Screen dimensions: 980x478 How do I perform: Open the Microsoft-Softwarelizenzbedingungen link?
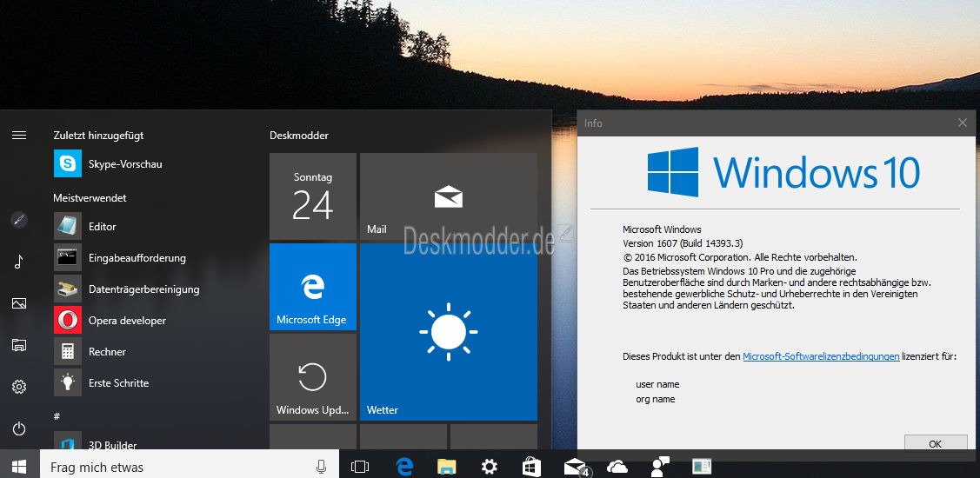pos(821,356)
